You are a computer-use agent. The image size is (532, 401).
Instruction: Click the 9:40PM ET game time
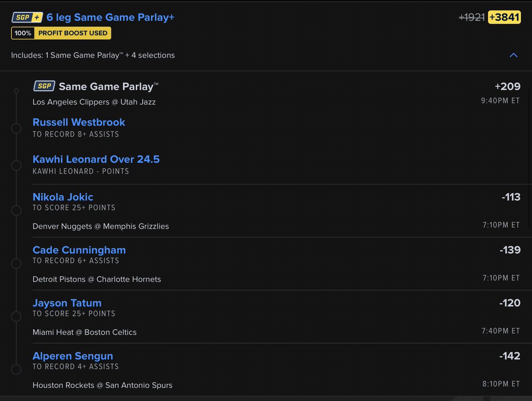point(501,101)
